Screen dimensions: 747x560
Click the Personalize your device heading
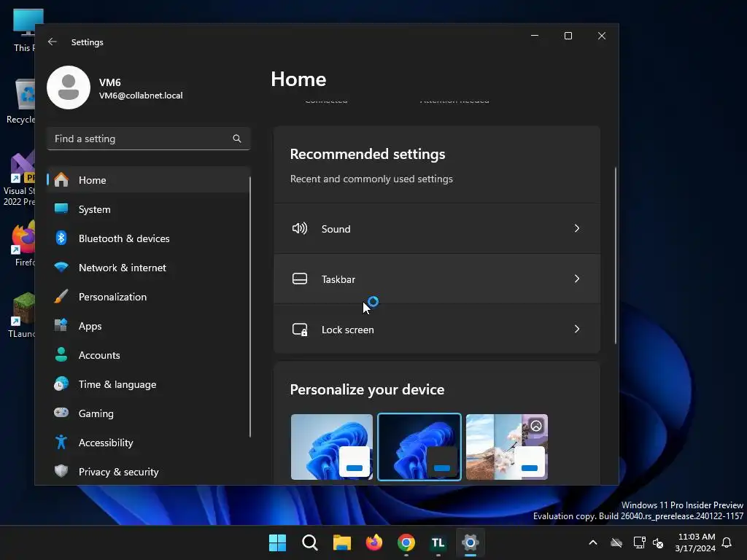coord(367,389)
